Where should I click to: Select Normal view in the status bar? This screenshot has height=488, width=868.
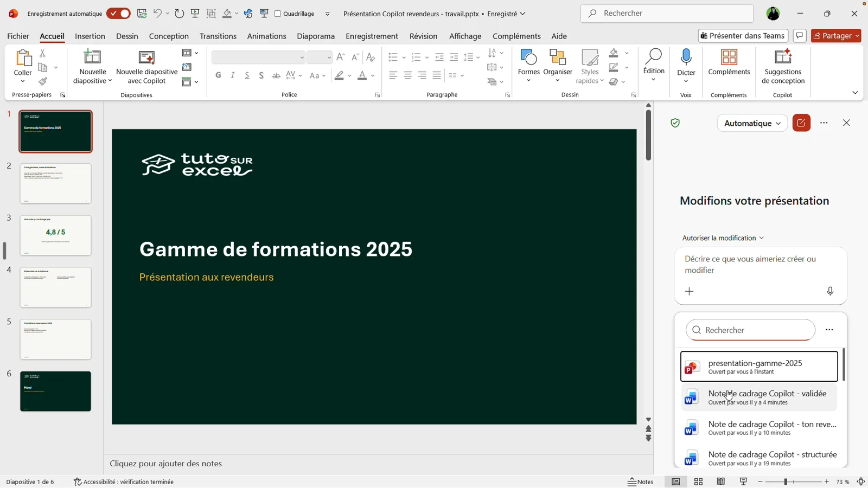click(x=675, y=481)
